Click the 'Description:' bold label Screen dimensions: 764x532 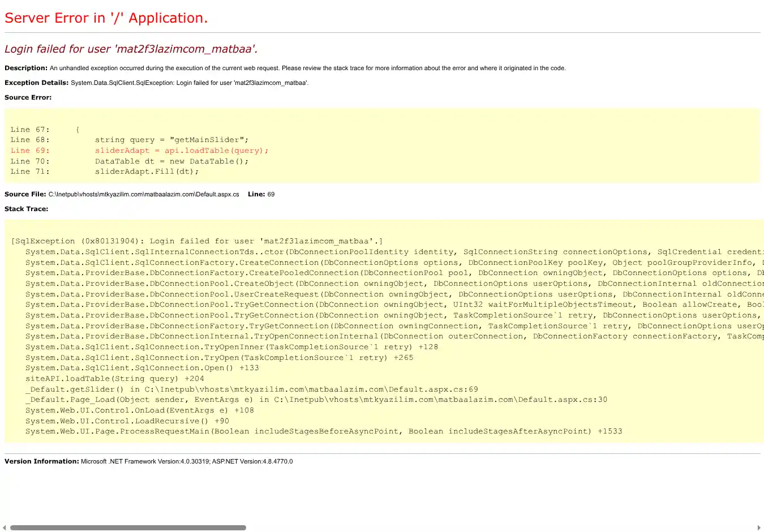click(26, 68)
